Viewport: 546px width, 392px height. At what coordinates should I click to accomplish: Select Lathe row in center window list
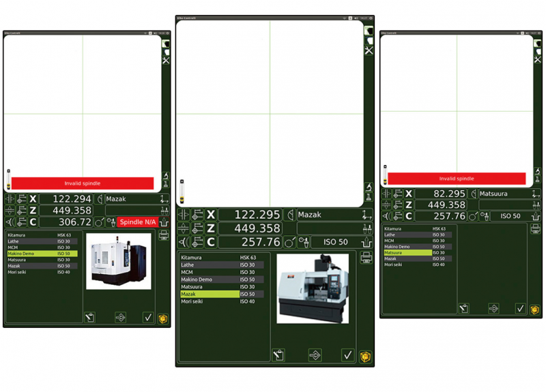[x=222, y=265]
